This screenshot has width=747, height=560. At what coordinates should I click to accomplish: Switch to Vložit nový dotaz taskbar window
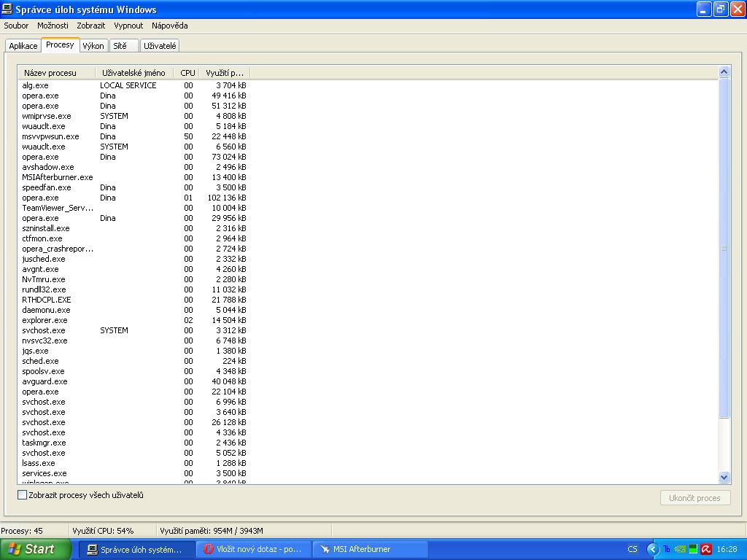pyautogui.click(x=254, y=550)
